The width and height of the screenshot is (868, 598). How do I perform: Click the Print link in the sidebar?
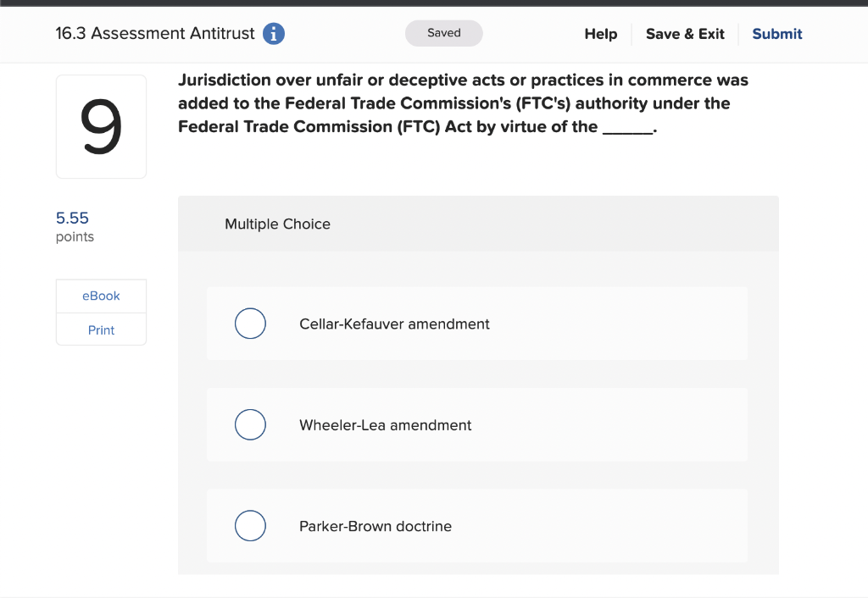point(101,329)
